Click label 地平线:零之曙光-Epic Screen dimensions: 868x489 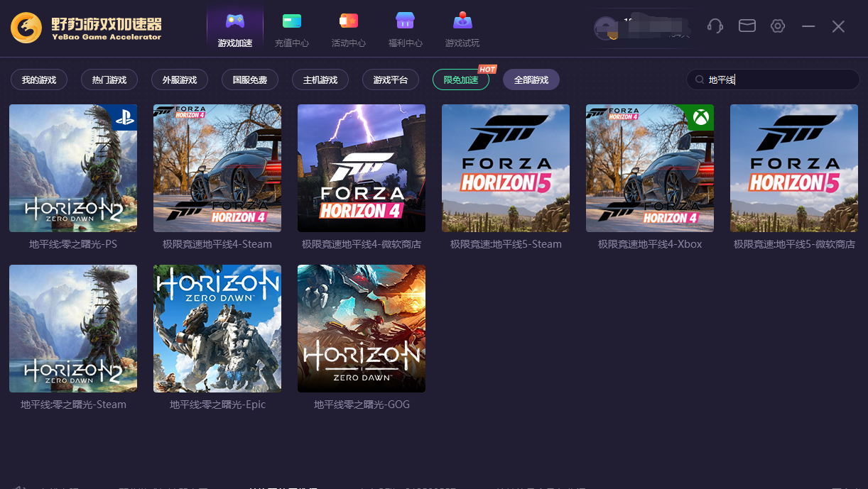pyautogui.click(x=217, y=405)
